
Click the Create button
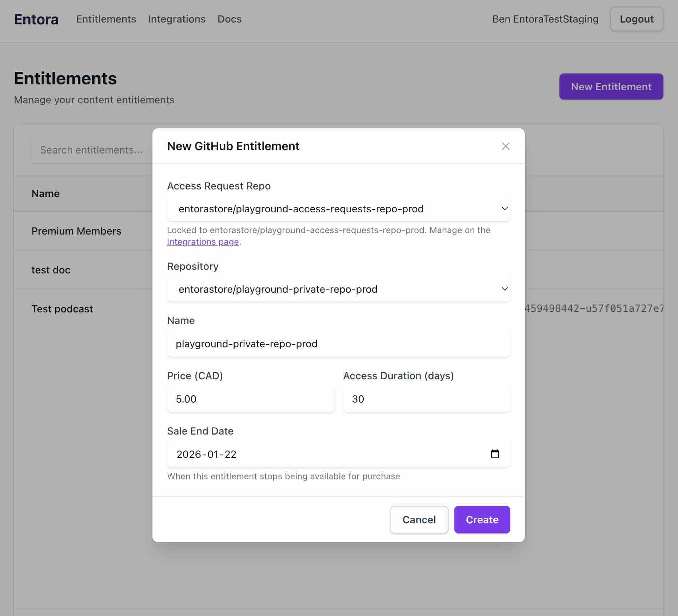tap(482, 520)
